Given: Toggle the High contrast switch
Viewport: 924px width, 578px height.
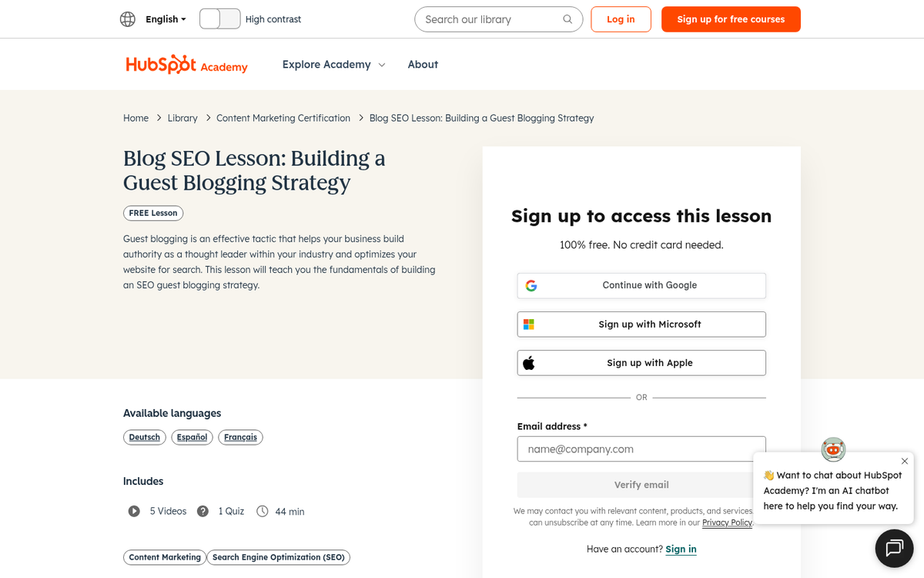Looking at the screenshot, I should (x=219, y=19).
